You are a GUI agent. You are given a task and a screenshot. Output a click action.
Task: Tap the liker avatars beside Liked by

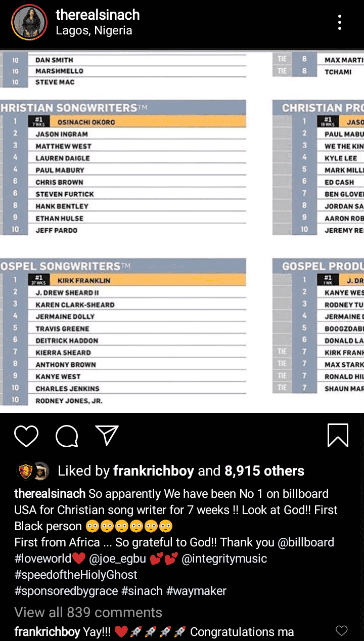pyautogui.click(x=33, y=471)
